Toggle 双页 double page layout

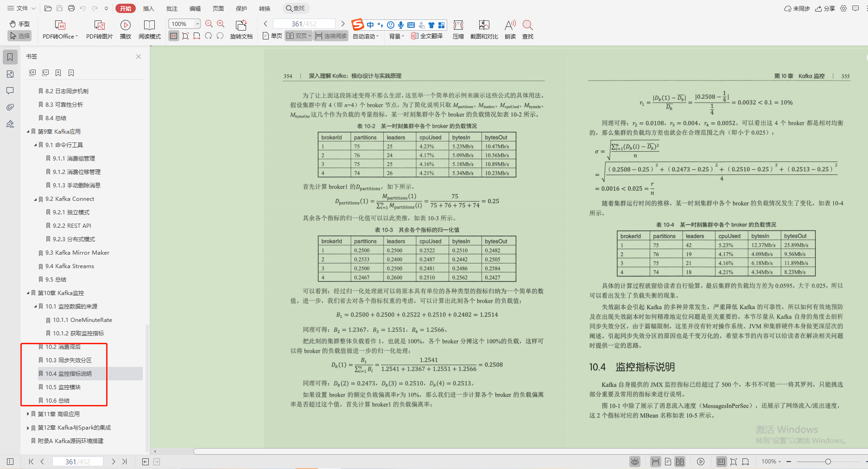click(298, 36)
